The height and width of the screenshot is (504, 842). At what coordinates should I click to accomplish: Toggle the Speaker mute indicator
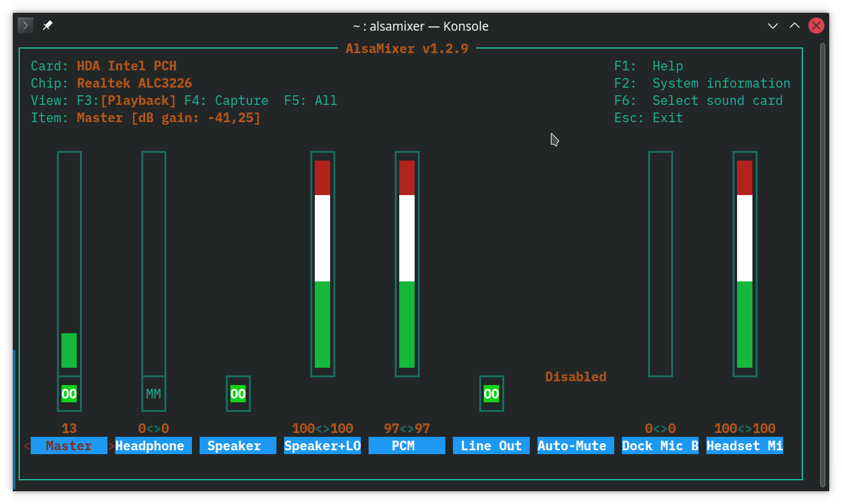[x=238, y=394]
